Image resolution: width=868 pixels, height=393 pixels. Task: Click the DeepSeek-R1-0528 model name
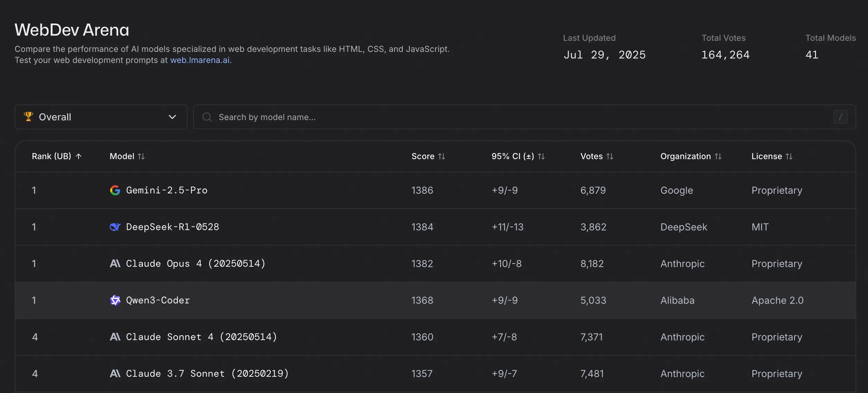[172, 227]
